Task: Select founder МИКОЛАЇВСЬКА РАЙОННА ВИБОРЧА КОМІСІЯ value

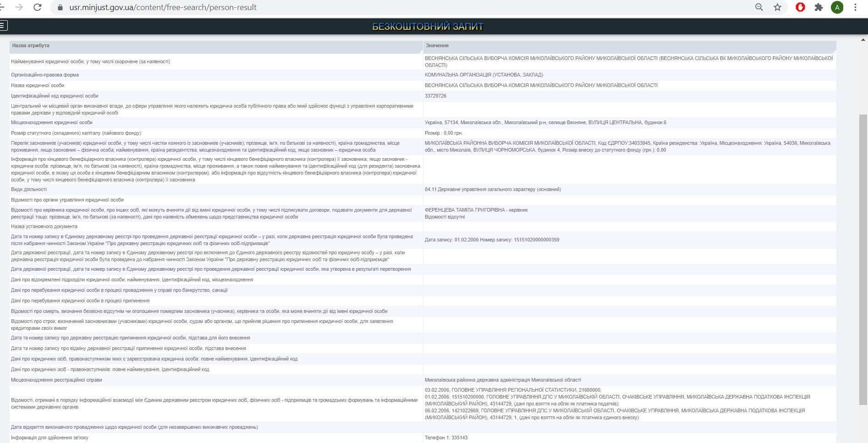Action: tap(627, 147)
